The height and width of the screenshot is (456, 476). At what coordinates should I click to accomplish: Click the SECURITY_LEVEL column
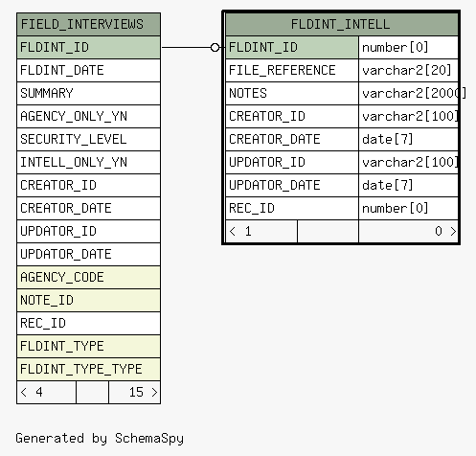tap(88, 140)
